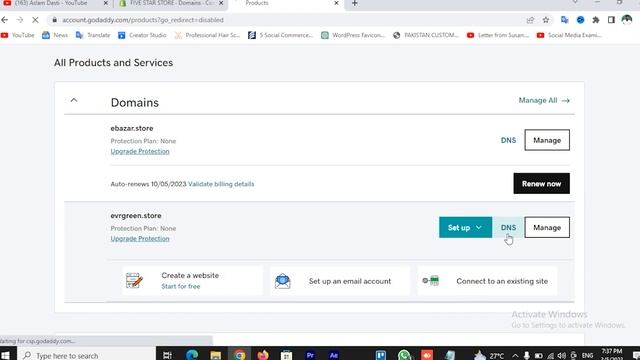Close the Aslam Dasti YouTube tab
640x360 pixels.
[106, 3]
